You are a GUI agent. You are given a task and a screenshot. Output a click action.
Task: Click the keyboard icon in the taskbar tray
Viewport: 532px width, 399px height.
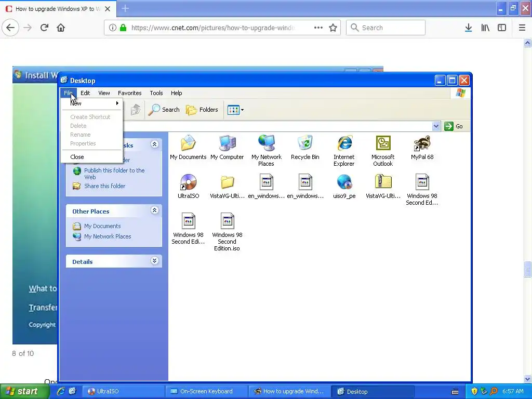tap(455, 392)
